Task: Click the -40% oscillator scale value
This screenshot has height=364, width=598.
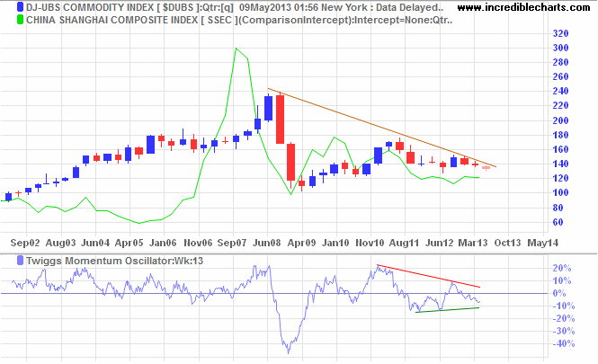Action: tap(563, 344)
